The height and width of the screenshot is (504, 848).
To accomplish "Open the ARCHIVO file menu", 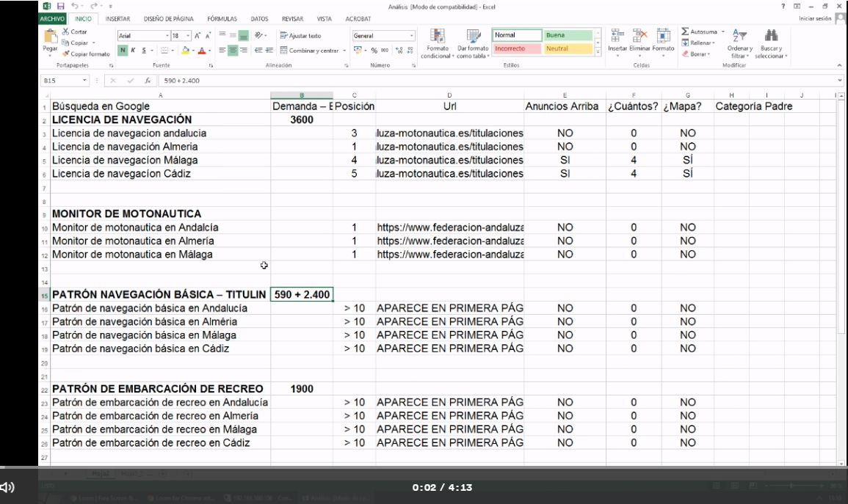I will click(54, 18).
